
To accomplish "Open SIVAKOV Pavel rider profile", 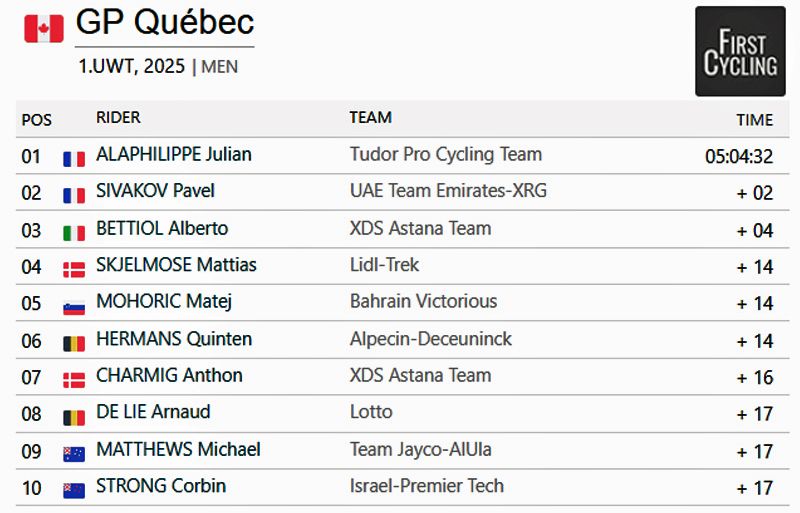I will [155, 191].
